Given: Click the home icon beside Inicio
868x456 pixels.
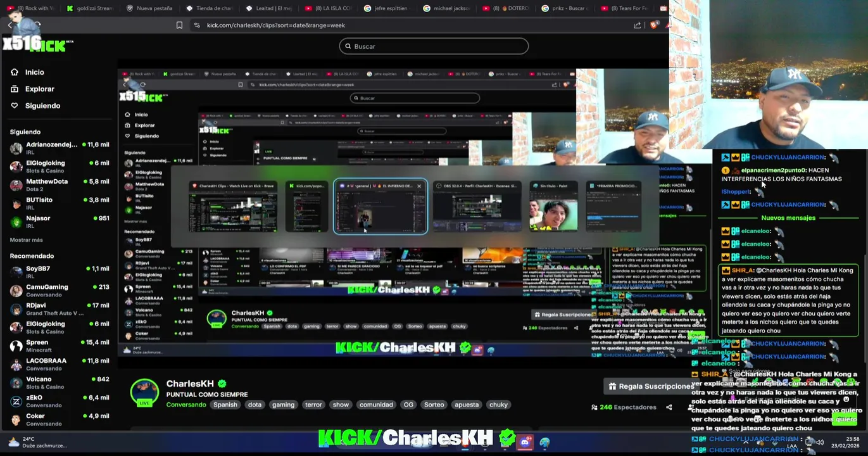Looking at the screenshot, I should [x=15, y=72].
